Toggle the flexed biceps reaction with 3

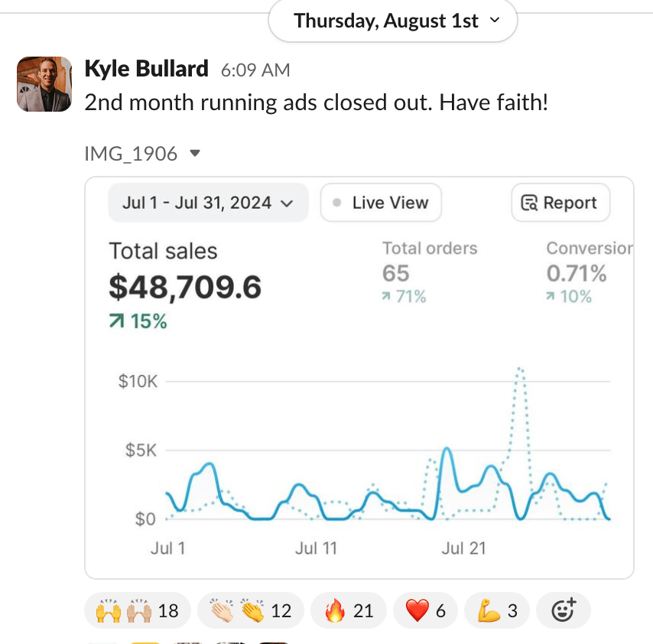pyautogui.click(x=496, y=610)
